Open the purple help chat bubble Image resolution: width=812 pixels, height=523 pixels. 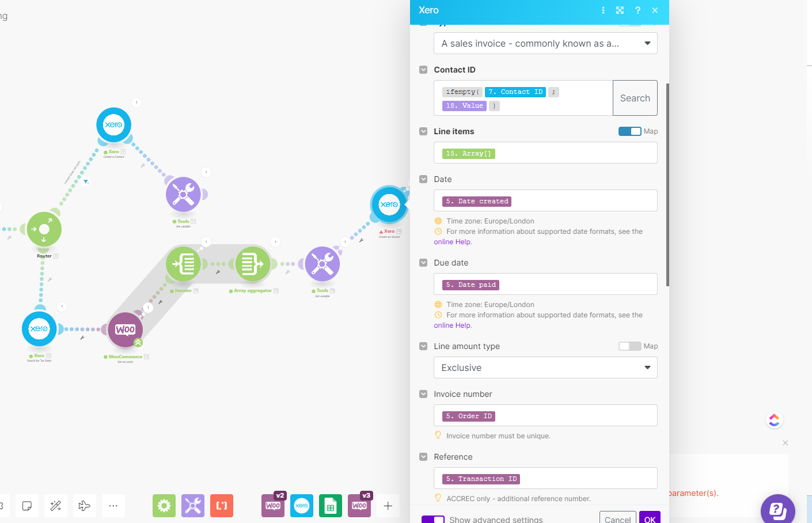click(778, 510)
